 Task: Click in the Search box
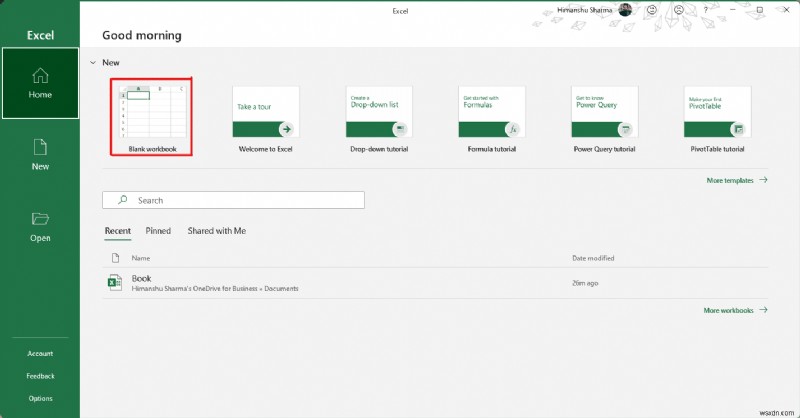[x=234, y=200]
